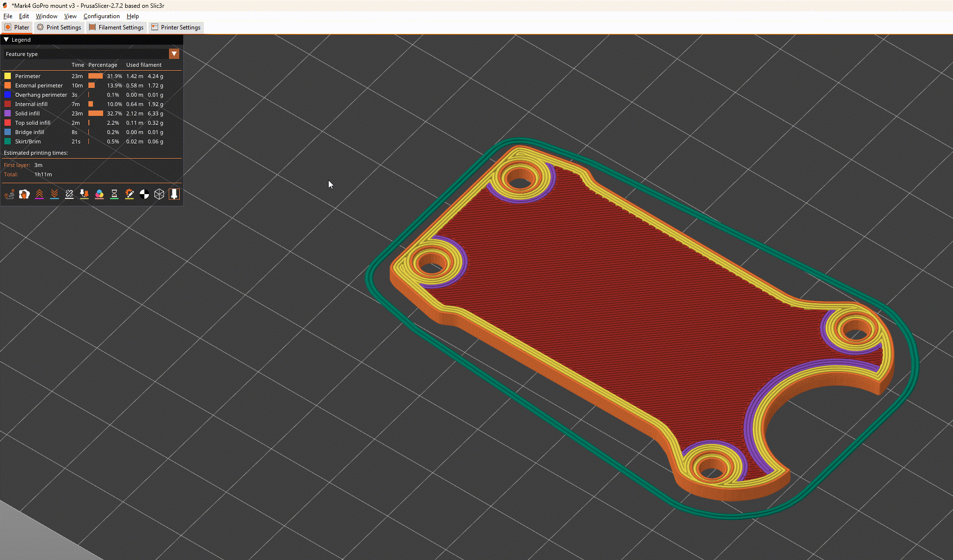Open the Help menu
Image resolution: width=953 pixels, height=560 pixels.
coord(133,16)
